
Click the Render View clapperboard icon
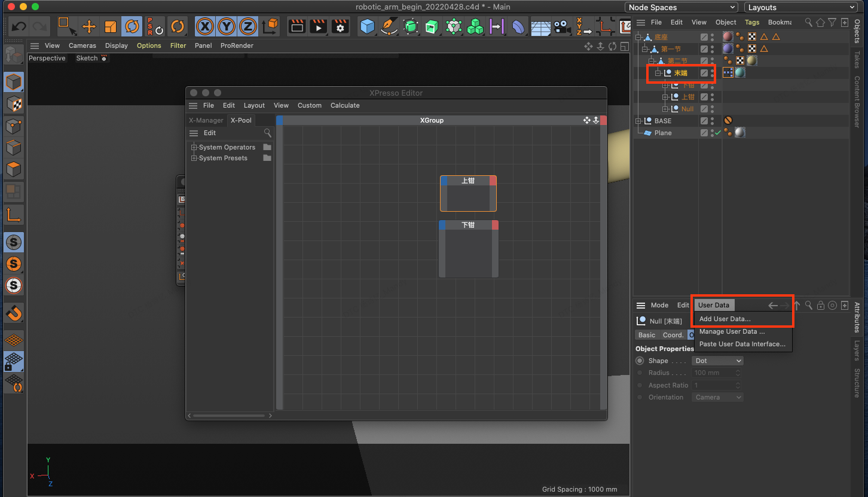(x=297, y=27)
